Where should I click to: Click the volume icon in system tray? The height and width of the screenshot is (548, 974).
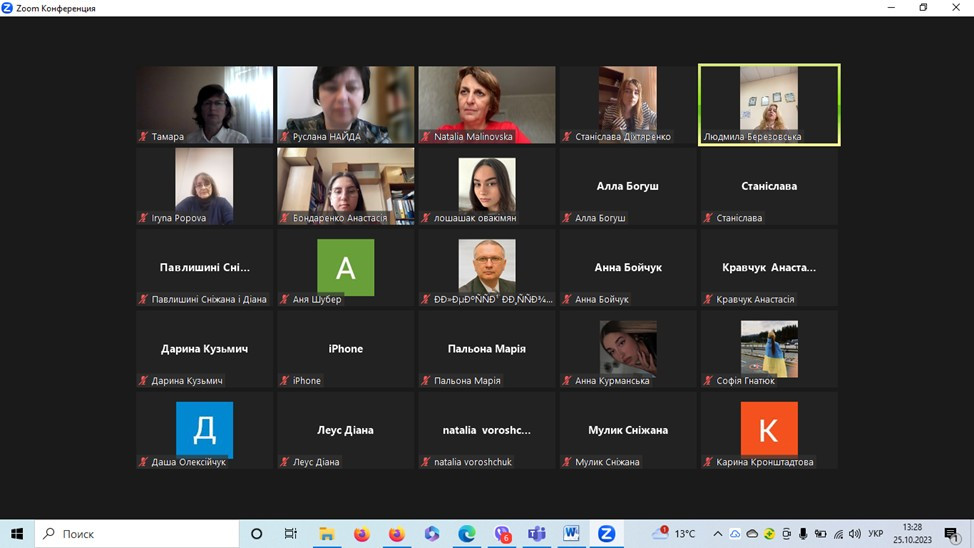(855, 534)
